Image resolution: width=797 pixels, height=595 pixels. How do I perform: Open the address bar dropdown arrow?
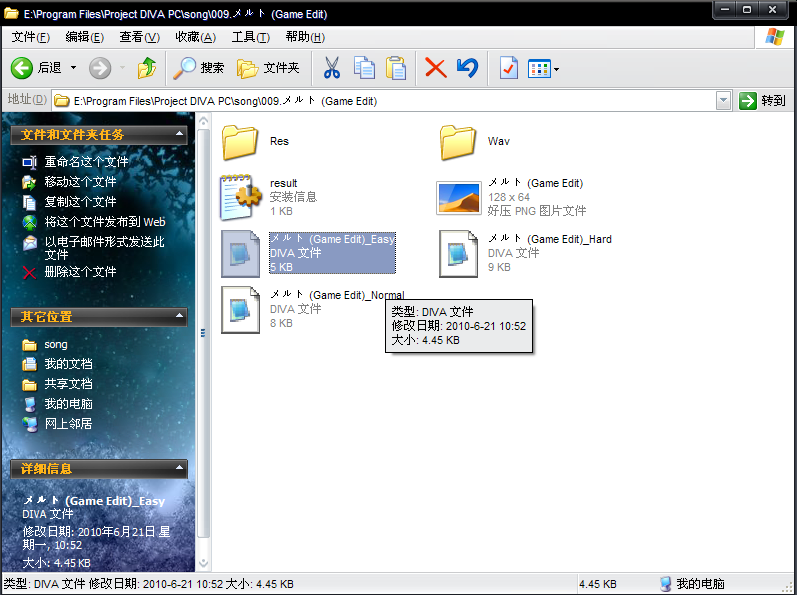723,101
